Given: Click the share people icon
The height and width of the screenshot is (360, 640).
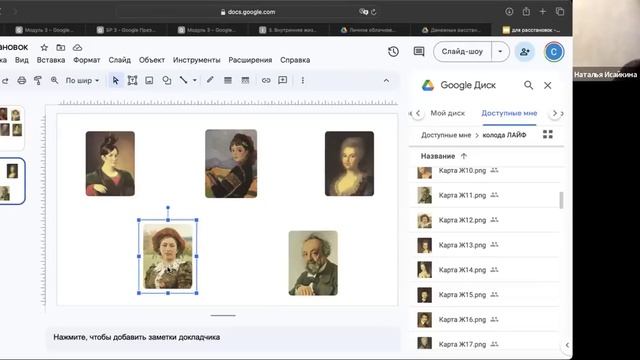Looking at the screenshot, I should click(524, 52).
